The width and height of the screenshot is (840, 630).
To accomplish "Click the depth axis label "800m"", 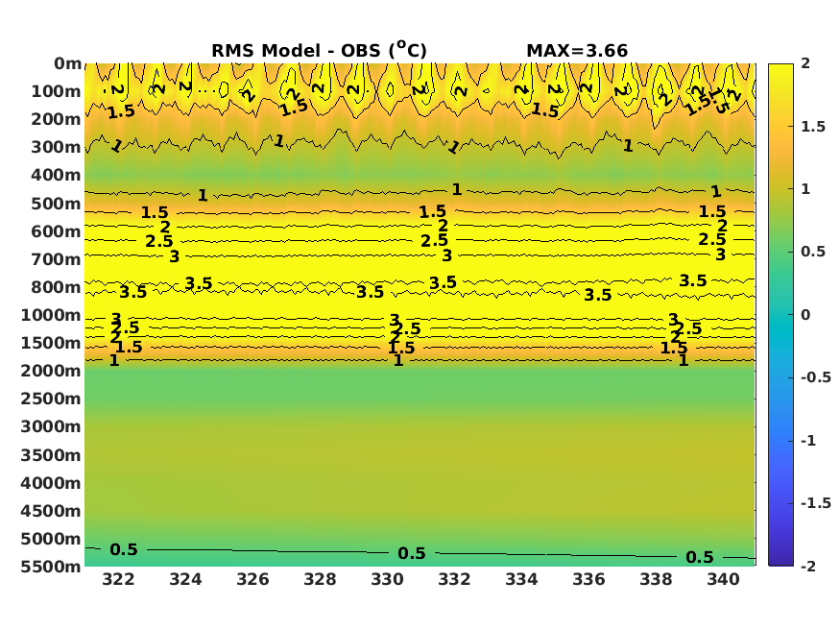I will [x=57, y=288].
